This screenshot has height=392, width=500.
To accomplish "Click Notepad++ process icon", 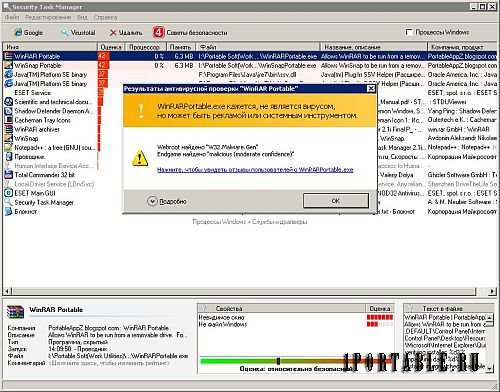I will (x=9, y=147).
